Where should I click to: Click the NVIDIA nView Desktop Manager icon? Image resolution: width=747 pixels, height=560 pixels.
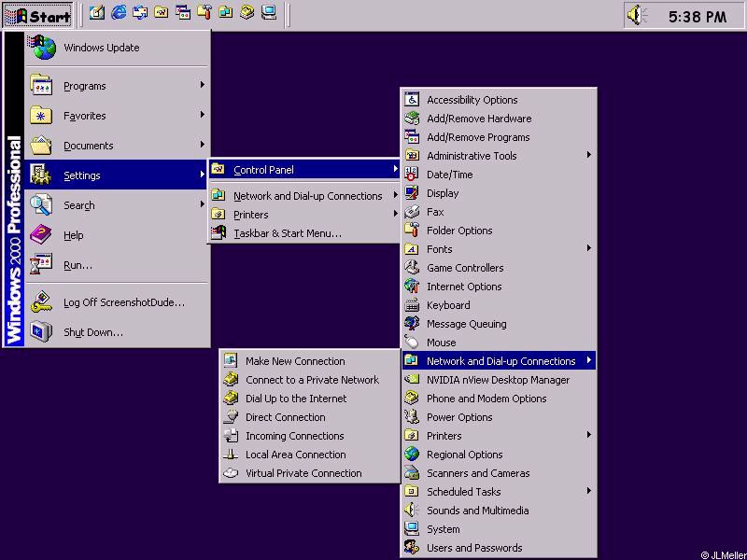coord(412,380)
